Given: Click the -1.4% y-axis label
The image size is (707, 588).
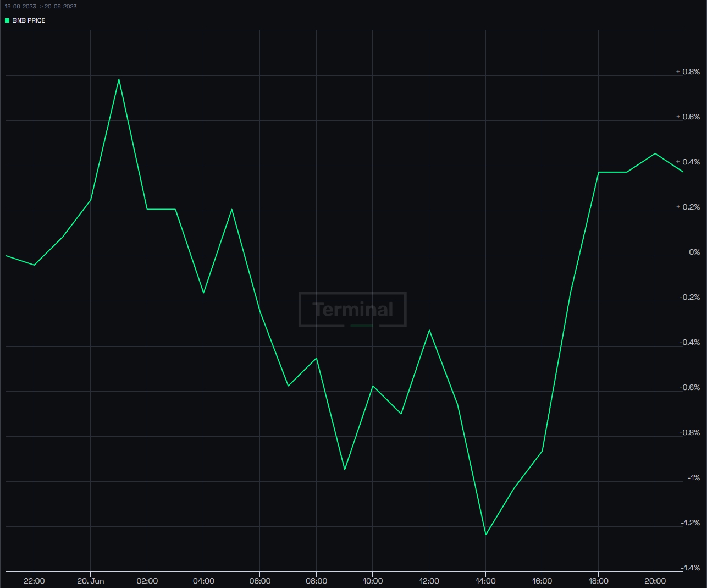Looking at the screenshot, I should [x=691, y=568].
